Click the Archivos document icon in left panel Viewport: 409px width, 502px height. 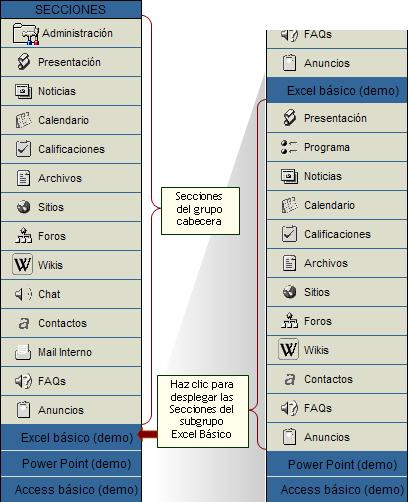point(23,178)
